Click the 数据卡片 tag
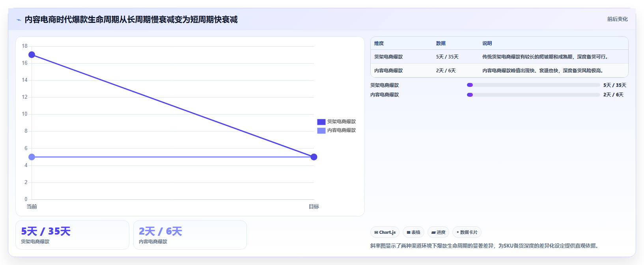Viewport: 644px width, 265px height. tap(467, 232)
